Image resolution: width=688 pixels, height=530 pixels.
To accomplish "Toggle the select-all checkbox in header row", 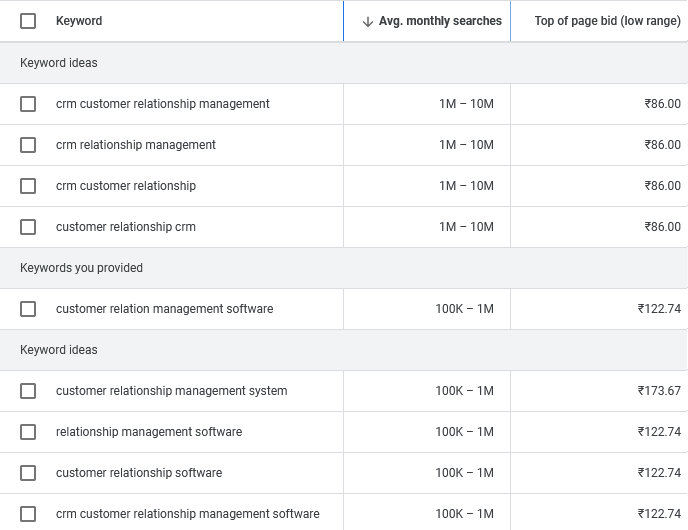I will point(28,21).
